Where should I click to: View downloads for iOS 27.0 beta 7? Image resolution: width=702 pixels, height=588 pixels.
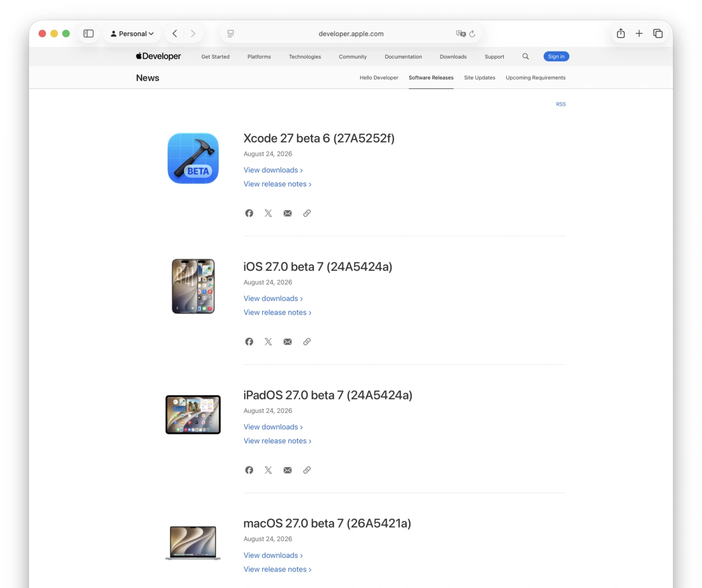click(273, 298)
